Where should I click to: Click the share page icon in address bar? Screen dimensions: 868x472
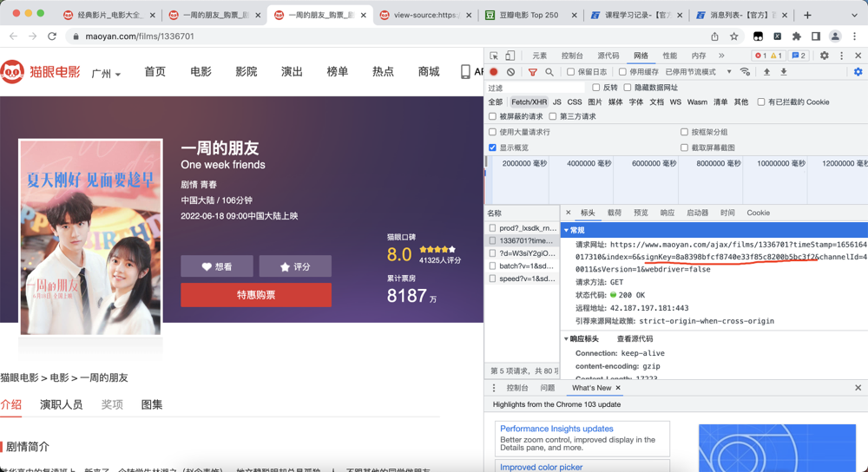714,36
